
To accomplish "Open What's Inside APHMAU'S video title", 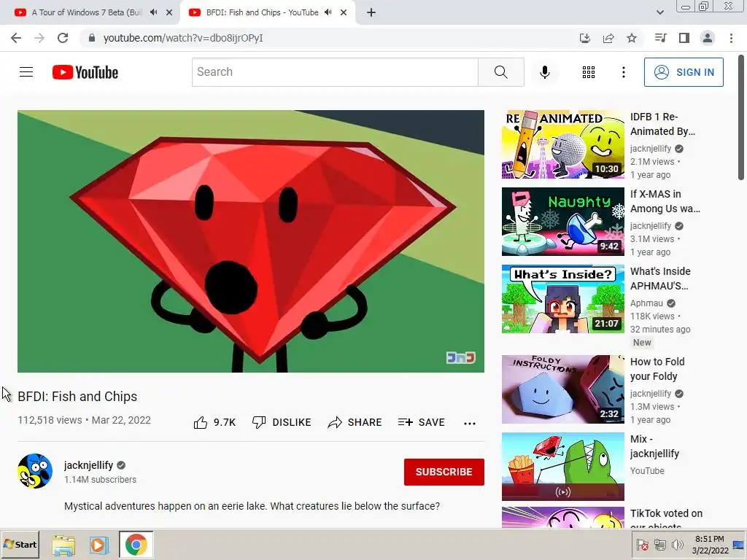I will [x=660, y=279].
